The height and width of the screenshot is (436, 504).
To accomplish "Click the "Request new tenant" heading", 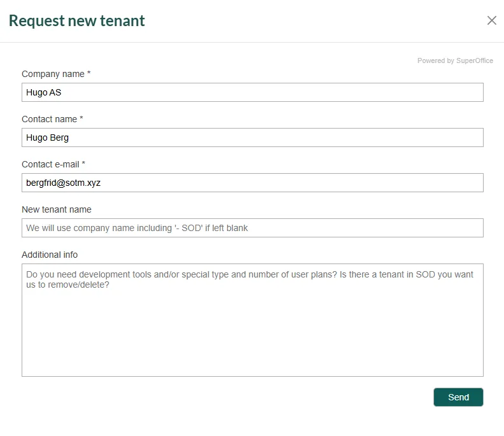I will click(77, 20).
